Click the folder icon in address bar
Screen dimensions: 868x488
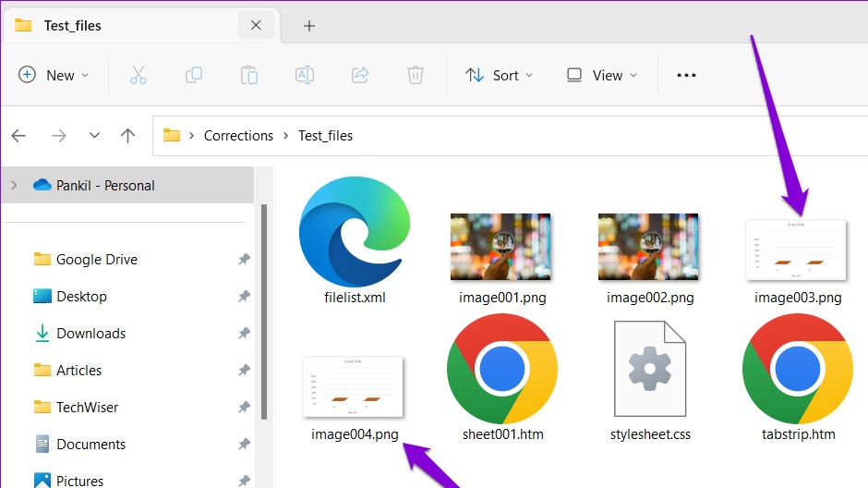tap(172, 135)
